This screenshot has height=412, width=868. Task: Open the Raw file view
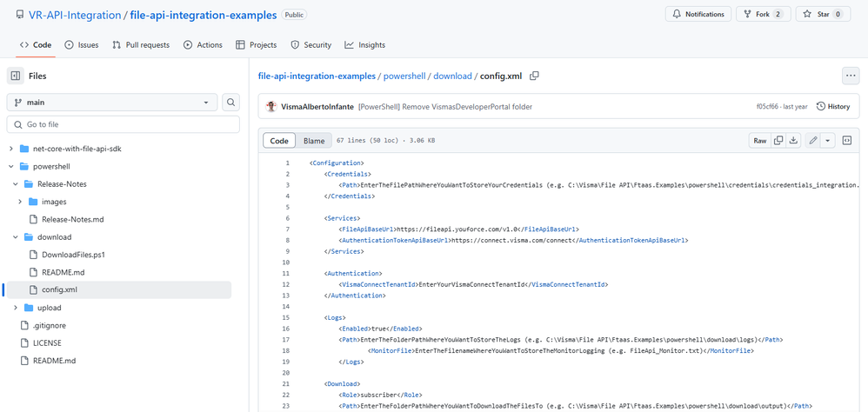[760, 141]
